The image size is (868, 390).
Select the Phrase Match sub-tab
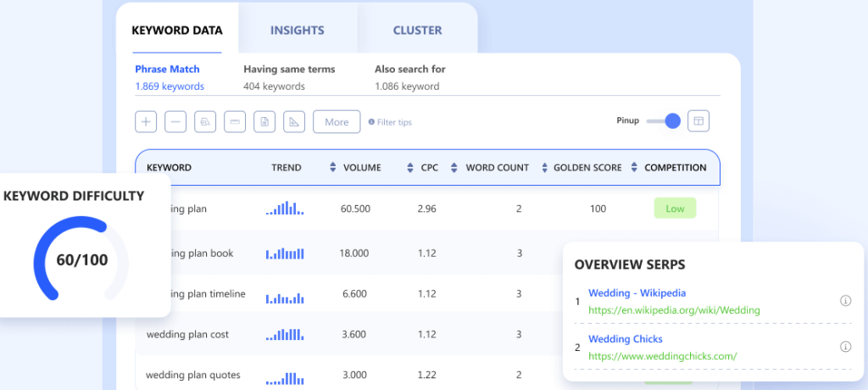167,70
